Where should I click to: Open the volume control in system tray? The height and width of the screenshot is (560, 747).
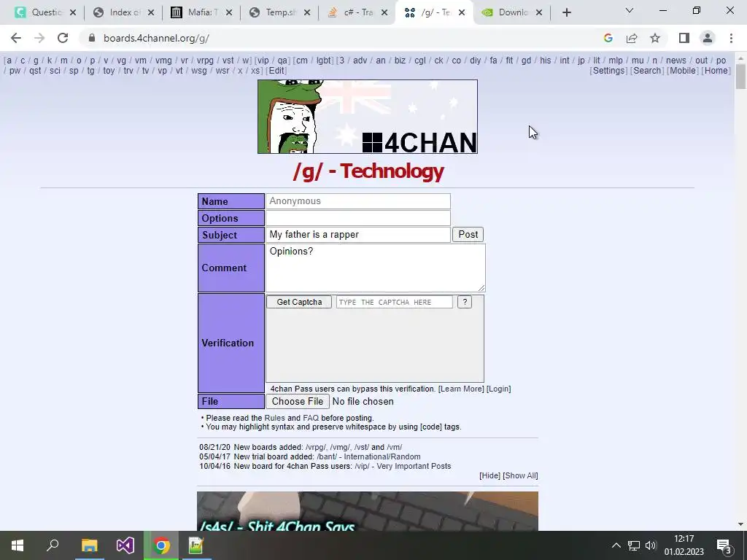(651, 545)
